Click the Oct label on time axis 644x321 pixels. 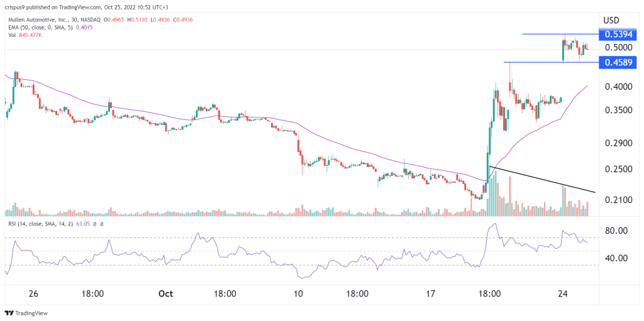[165, 294]
